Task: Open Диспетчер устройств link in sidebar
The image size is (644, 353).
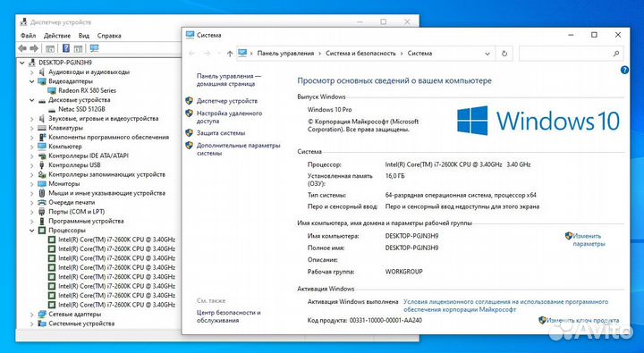Action: [227, 101]
